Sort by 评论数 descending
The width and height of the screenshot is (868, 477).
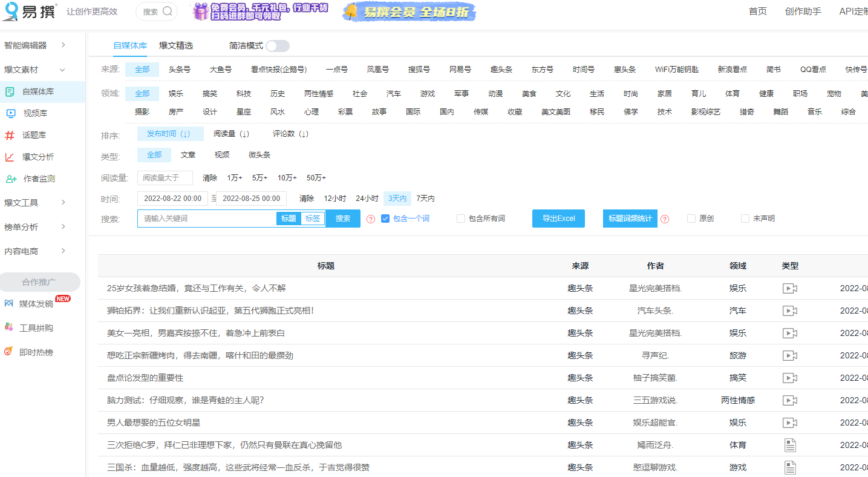pyautogui.click(x=291, y=134)
